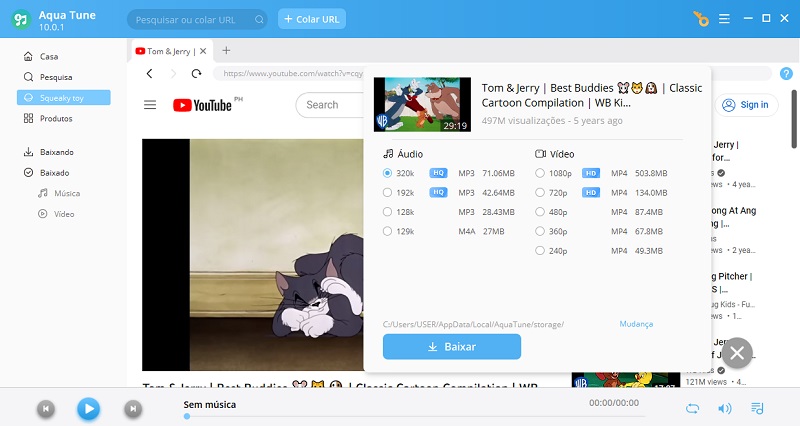Click the popup video title text
The width and height of the screenshot is (800, 426).
(592, 95)
